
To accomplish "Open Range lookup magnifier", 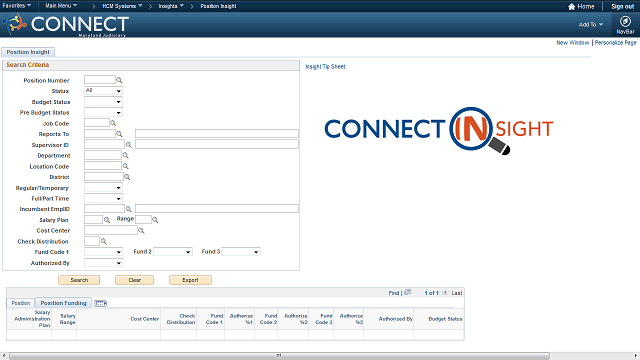I will tap(155, 220).
